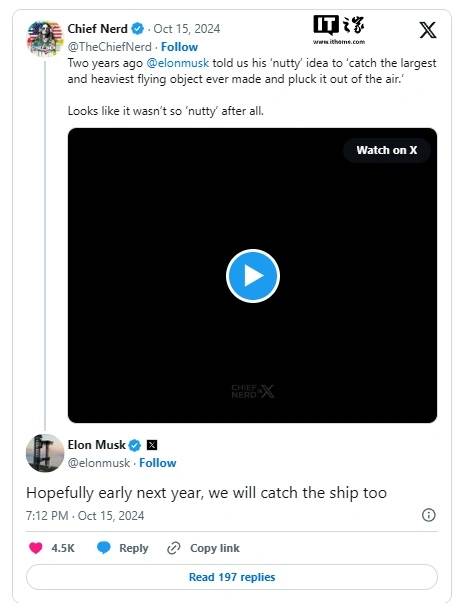Open the @elonmusk mention link
Viewport: 464px width, 611px height.
[x=178, y=63]
